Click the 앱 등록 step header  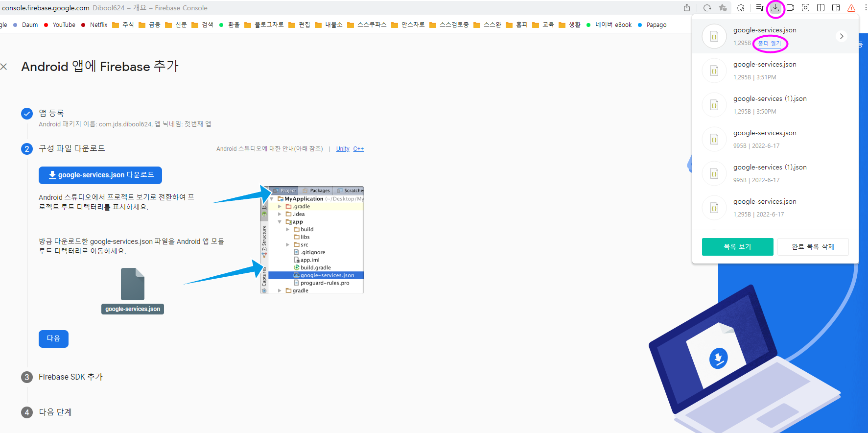tap(51, 113)
